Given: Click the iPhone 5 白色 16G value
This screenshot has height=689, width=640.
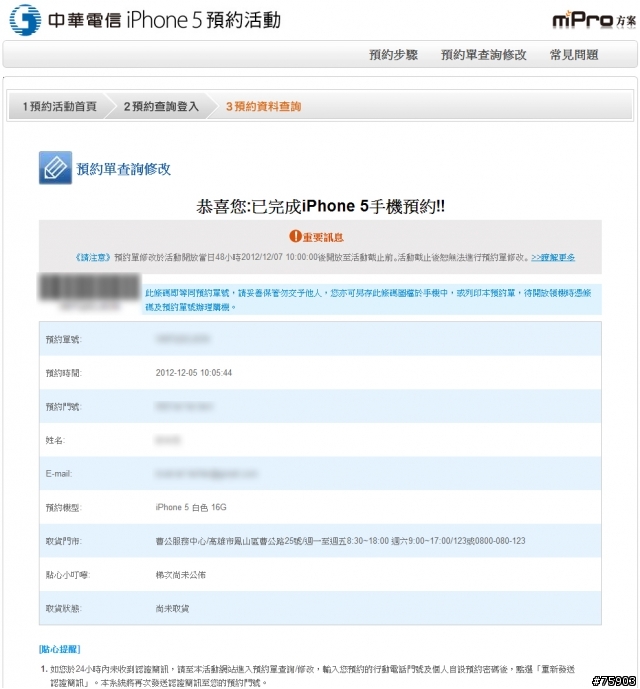Looking at the screenshot, I should tap(191, 507).
